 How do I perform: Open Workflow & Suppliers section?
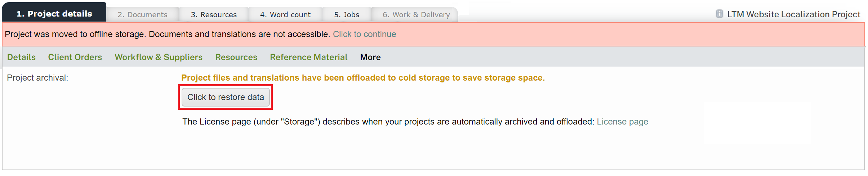click(x=159, y=57)
